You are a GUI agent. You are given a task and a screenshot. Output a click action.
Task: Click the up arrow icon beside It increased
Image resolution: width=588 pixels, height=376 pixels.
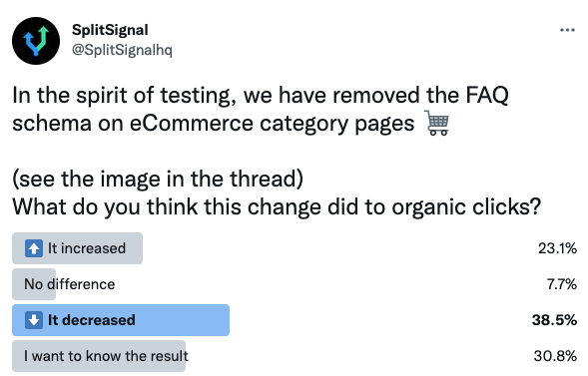(34, 248)
